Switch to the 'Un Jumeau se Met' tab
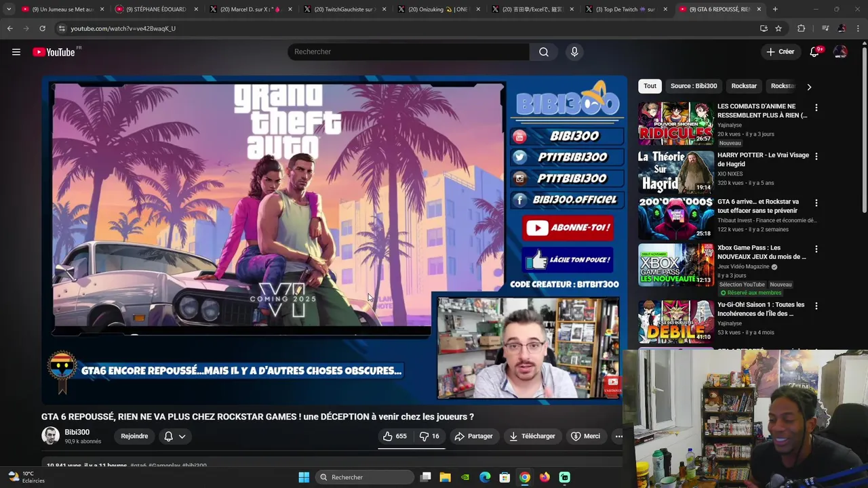 [62, 9]
